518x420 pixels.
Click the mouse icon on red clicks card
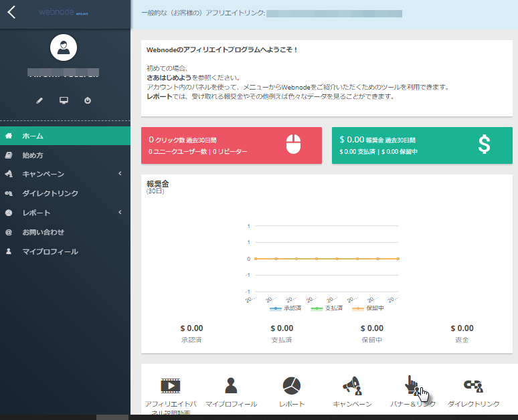[x=293, y=144]
